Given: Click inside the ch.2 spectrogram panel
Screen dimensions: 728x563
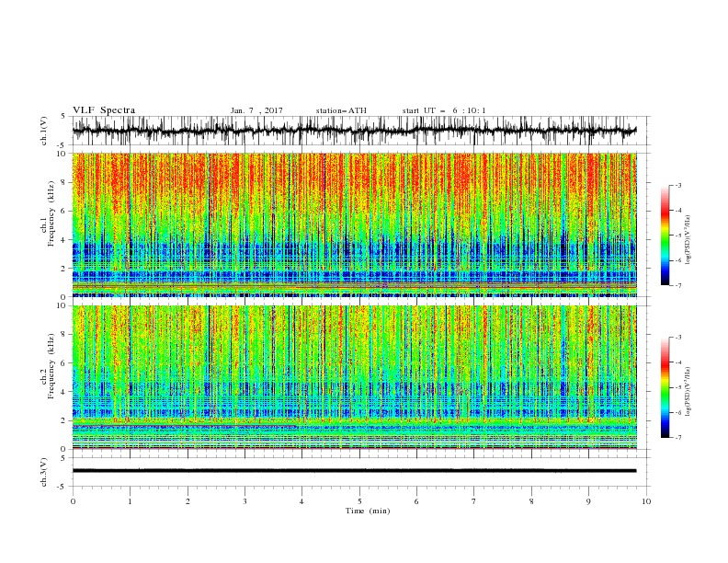Looking at the screenshot, I should (355, 377).
